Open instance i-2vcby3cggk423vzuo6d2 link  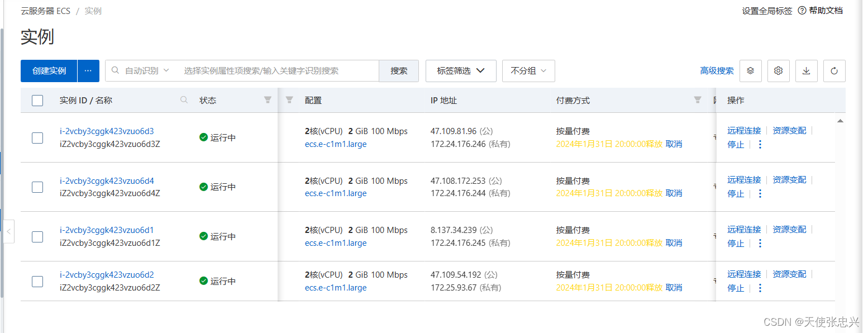pos(107,275)
